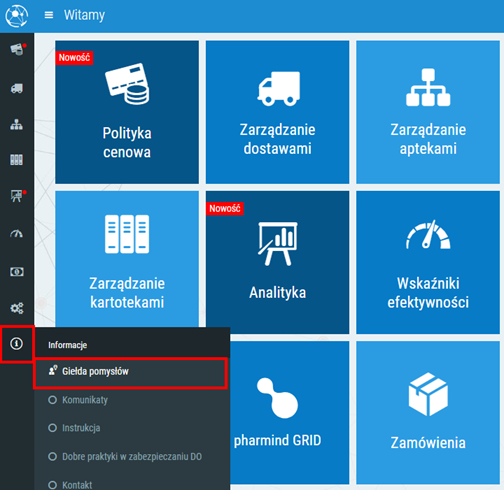The height and width of the screenshot is (490, 504).
Task: Click the speedometer gauge sidebar icon
Action: click(17, 234)
